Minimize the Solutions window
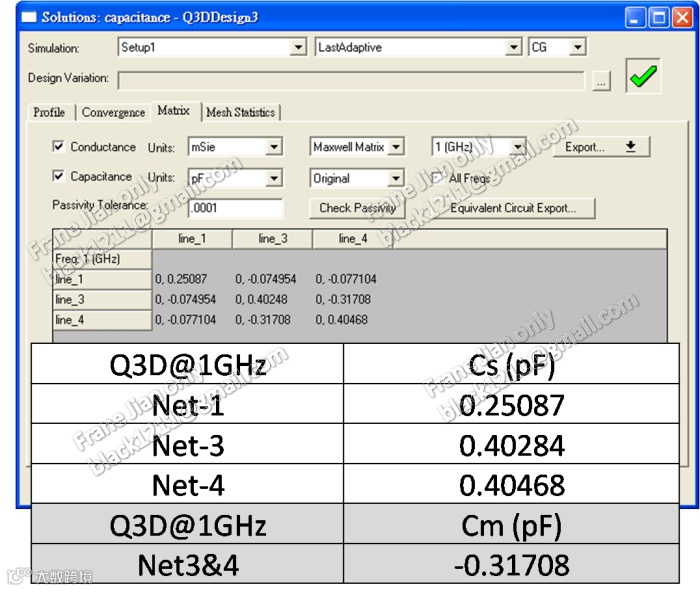Image resolution: width=700 pixels, height=591 pixels. [634, 18]
